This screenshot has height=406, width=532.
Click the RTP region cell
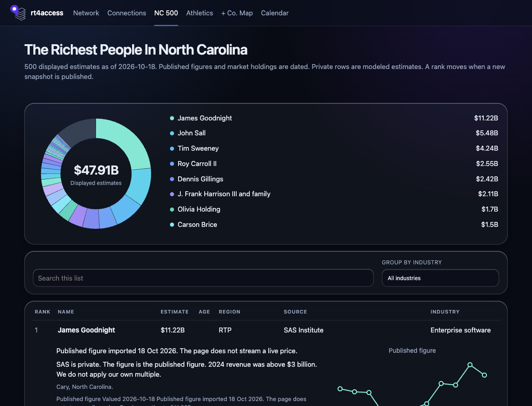(225, 330)
